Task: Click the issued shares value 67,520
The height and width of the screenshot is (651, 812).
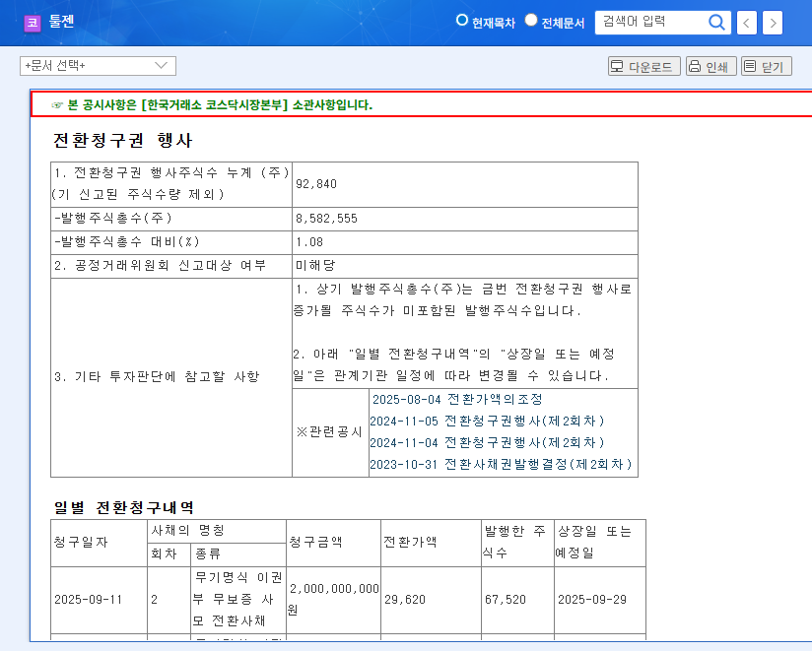Action: (x=505, y=600)
